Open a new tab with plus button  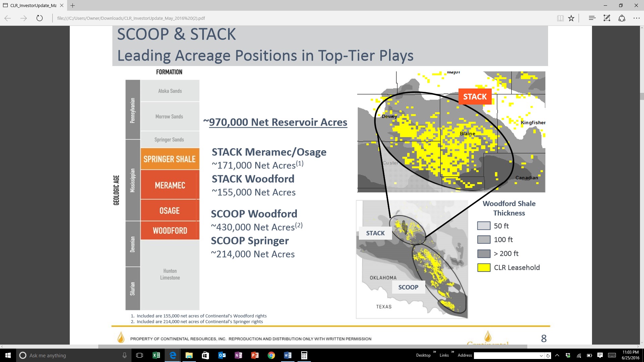[72, 5]
